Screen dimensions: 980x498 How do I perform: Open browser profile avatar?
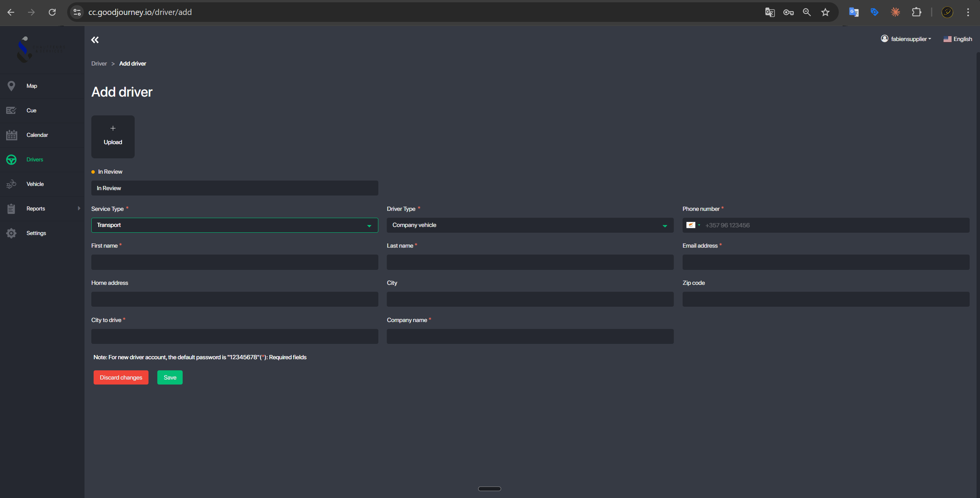click(x=947, y=12)
